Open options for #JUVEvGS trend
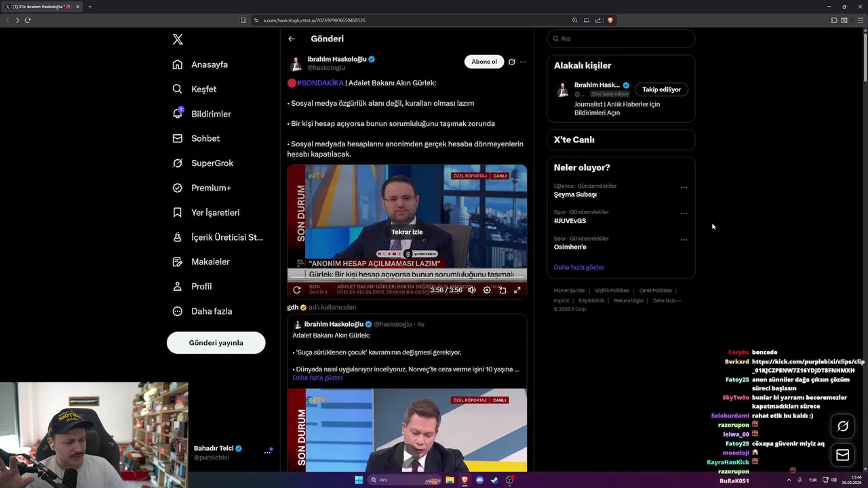This screenshot has width=868, height=488. coord(684,213)
